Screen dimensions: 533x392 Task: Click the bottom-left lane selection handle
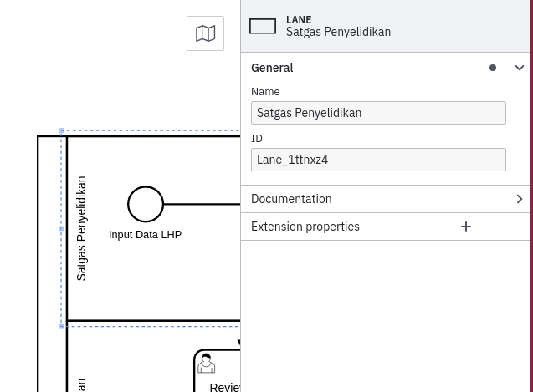tap(61, 326)
